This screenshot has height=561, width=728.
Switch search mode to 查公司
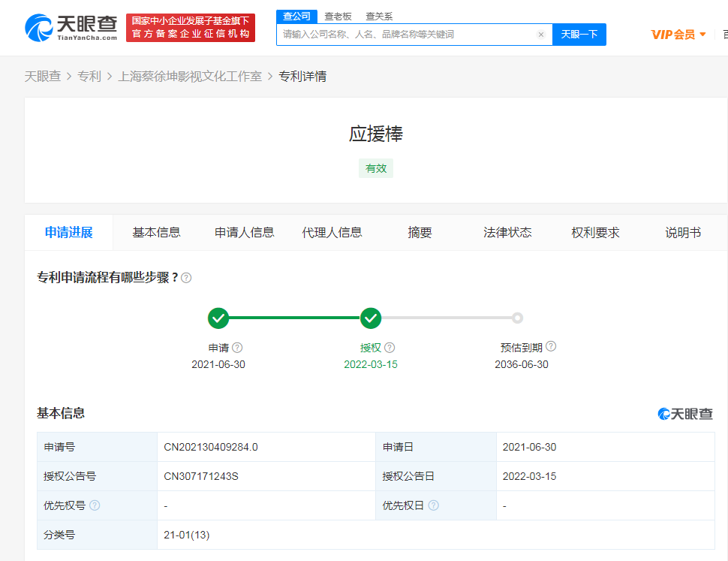(296, 17)
